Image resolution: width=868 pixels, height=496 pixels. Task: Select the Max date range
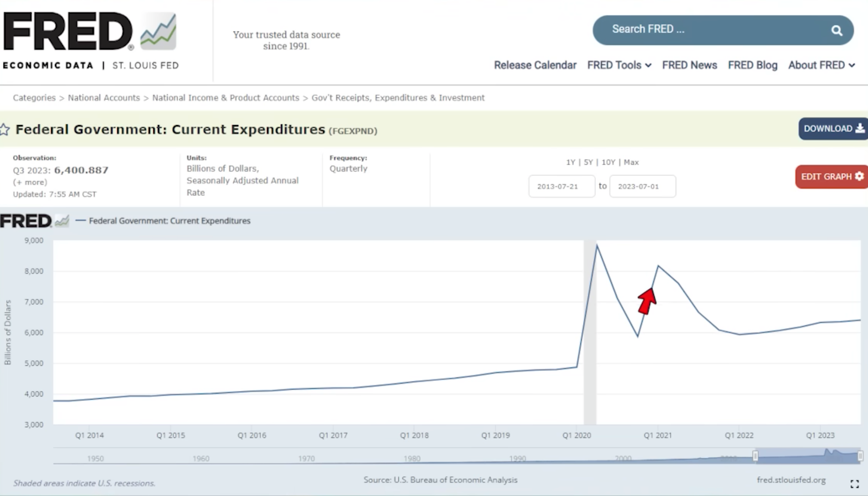631,162
